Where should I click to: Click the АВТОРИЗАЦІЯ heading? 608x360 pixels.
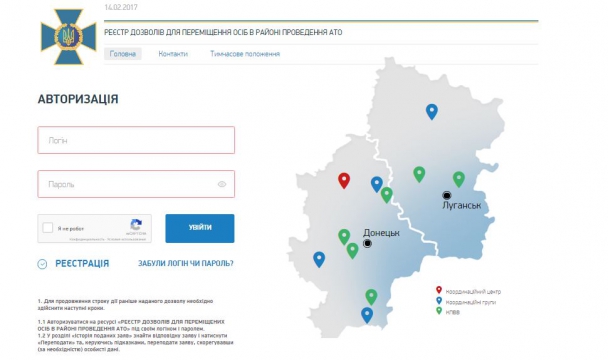(x=78, y=99)
